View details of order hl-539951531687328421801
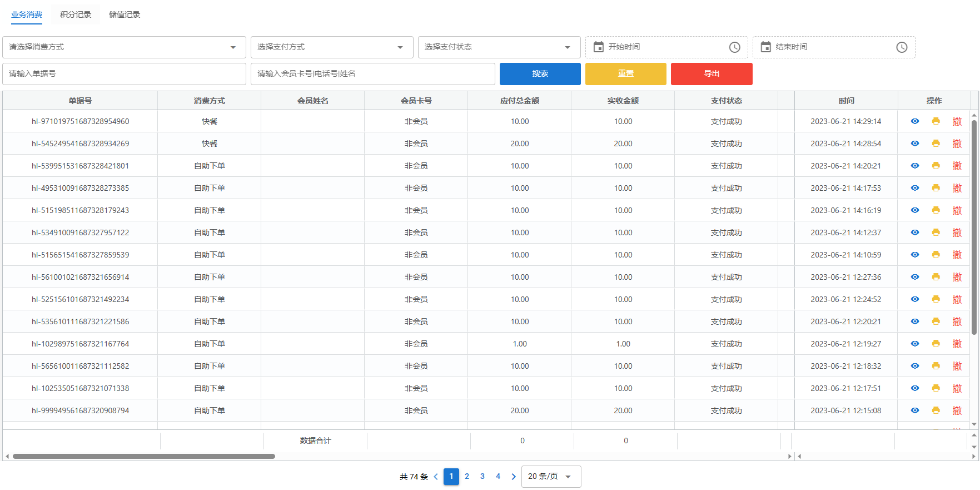The image size is (980, 490). pyautogui.click(x=914, y=166)
